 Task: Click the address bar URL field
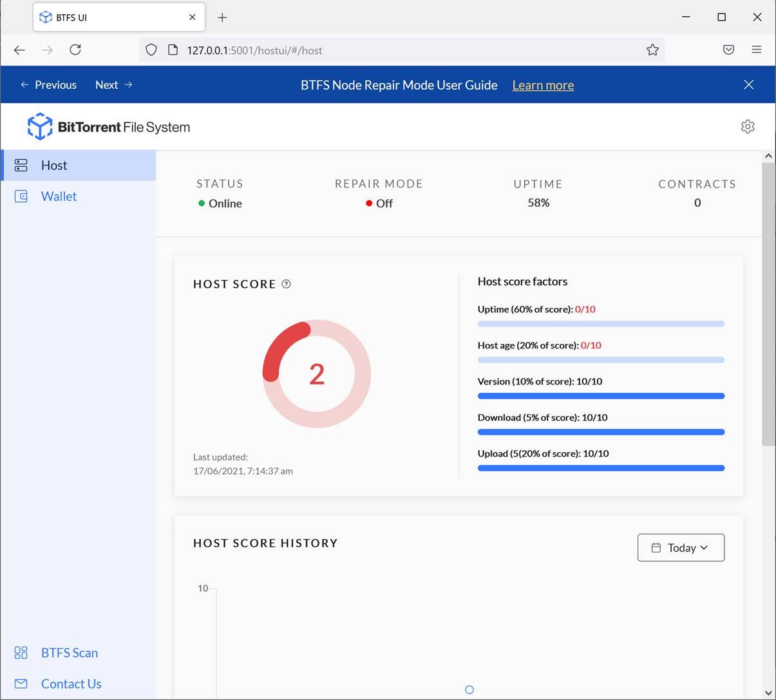(x=402, y=50)
